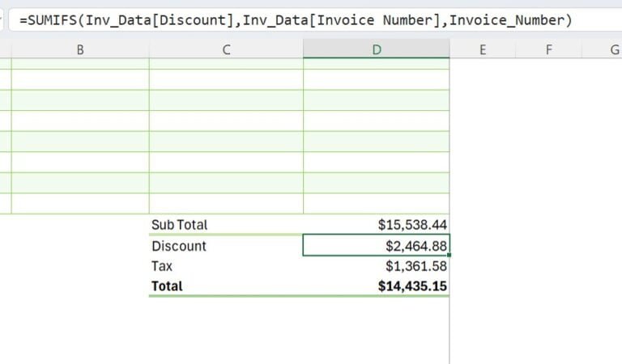This screenshot has width=622, height=364.
Task: Select the Tax label cell
Action: pos(226,266)
